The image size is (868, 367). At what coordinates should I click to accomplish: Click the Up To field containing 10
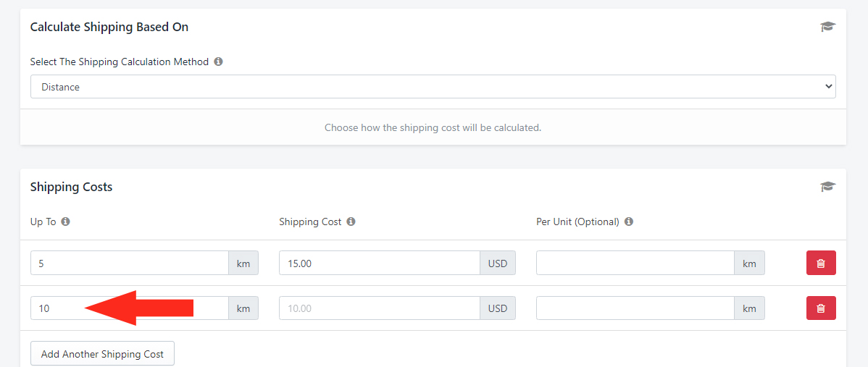[x=129, y=308]
